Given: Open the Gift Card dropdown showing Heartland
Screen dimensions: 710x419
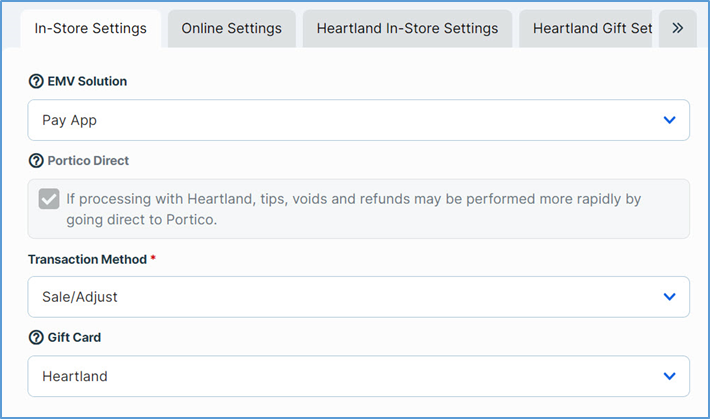Looking at the screenshot, I should [x=340, y=376].
